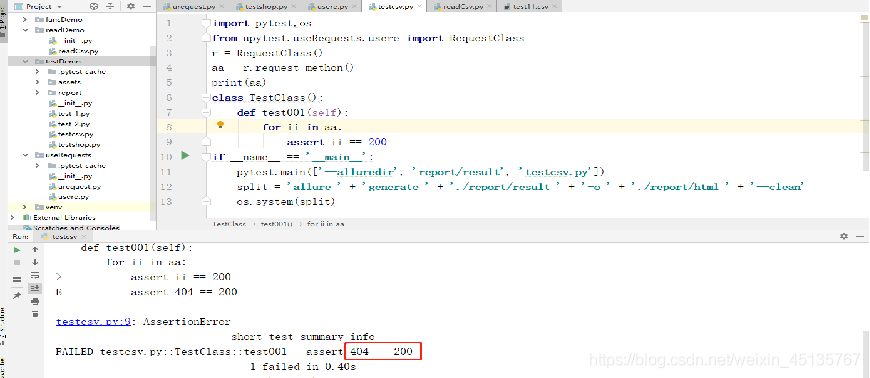Select testcsv.py in project tree

[70, 134]
